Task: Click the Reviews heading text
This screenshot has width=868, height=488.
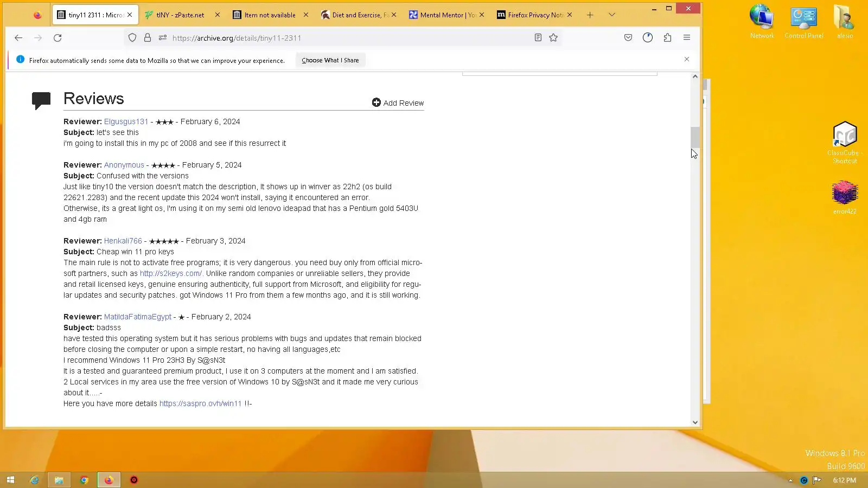Action: (93, 99)
